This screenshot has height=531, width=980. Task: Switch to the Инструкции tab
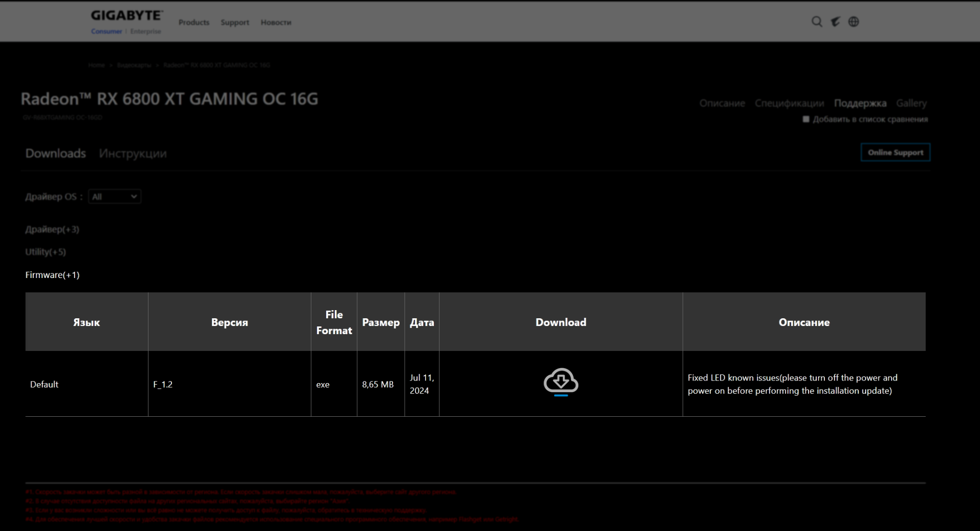click(x=133, y=154)
